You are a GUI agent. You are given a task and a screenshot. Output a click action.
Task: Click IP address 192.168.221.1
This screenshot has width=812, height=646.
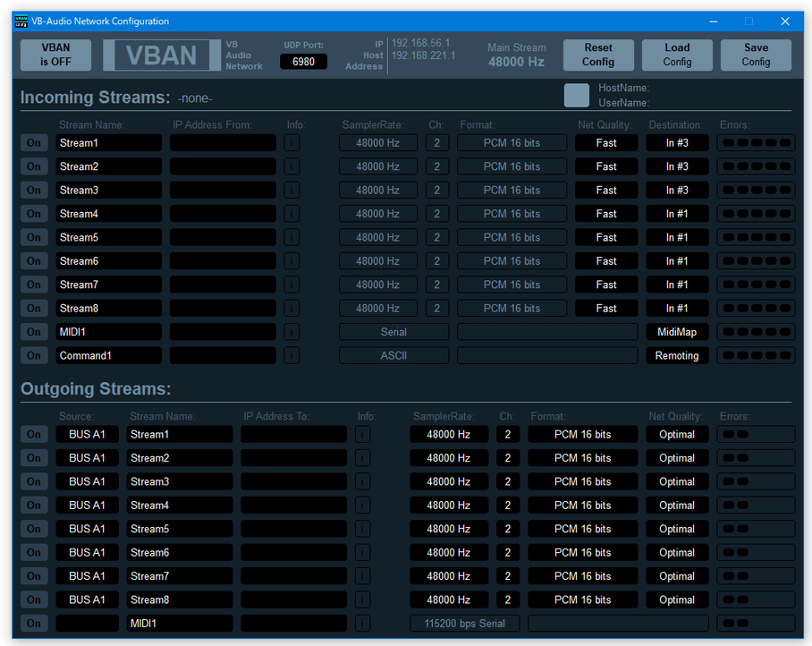[x=424, y=55]
